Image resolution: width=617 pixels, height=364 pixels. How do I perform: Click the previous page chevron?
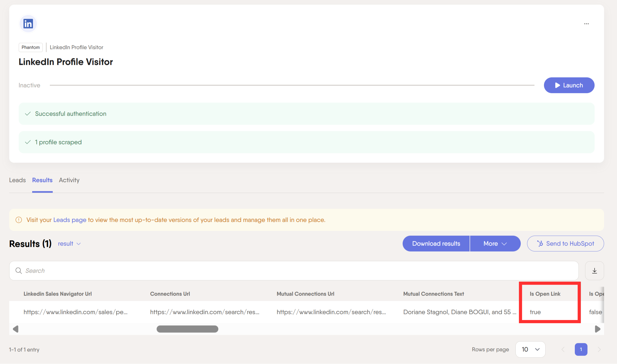[563, 350]
